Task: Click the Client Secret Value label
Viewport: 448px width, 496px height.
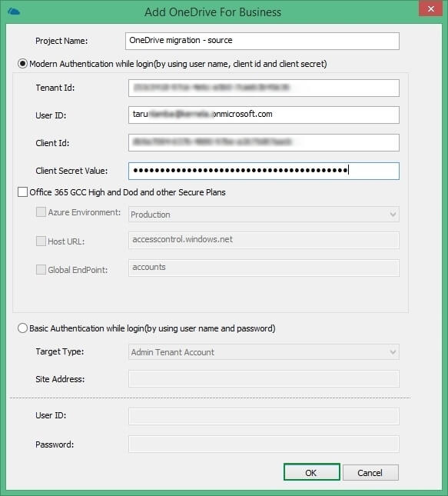Action: click(x=71, y=171)
